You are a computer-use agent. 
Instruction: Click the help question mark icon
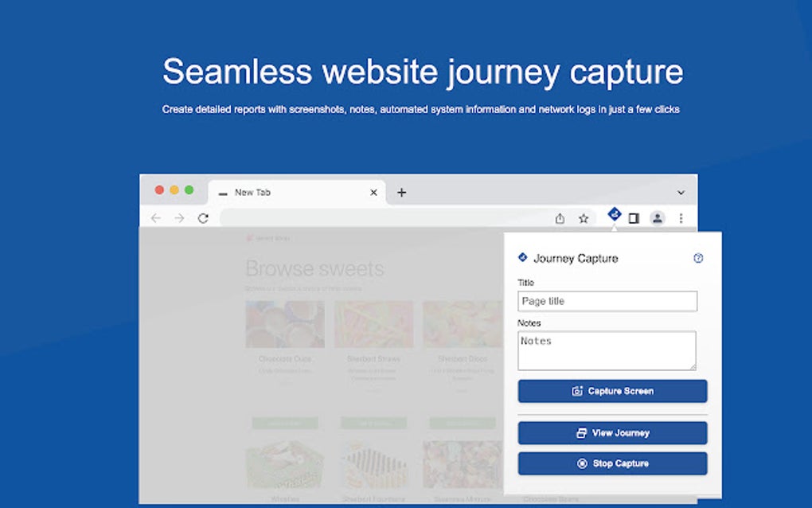point(698,258)
